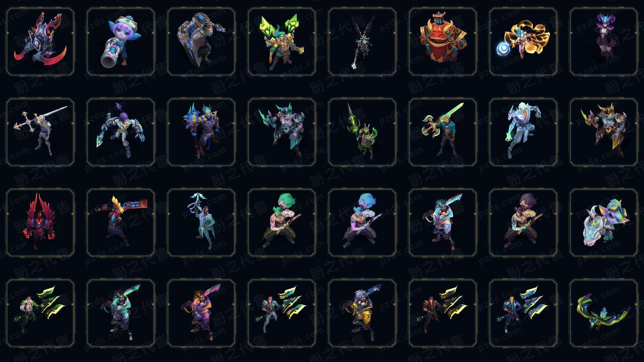Image resolution: width=644 pixels, height=362 pixels.
Task: Open the red-winged demon skin
Action: click(40, 223)
